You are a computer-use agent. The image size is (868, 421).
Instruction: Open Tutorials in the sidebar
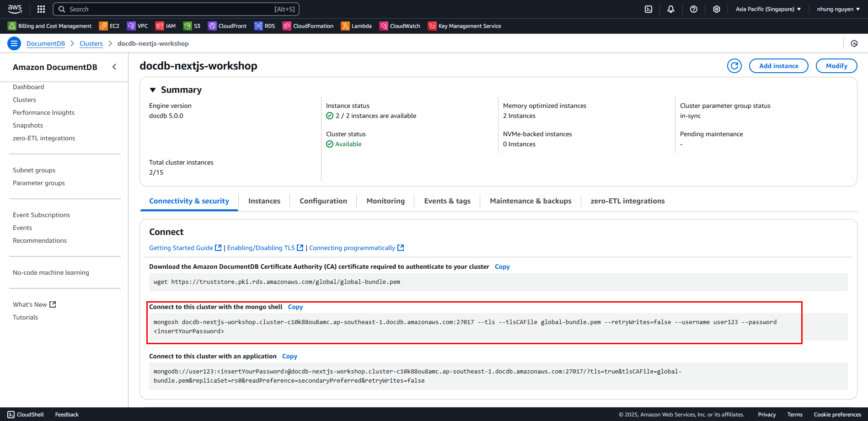click(26, 317)
